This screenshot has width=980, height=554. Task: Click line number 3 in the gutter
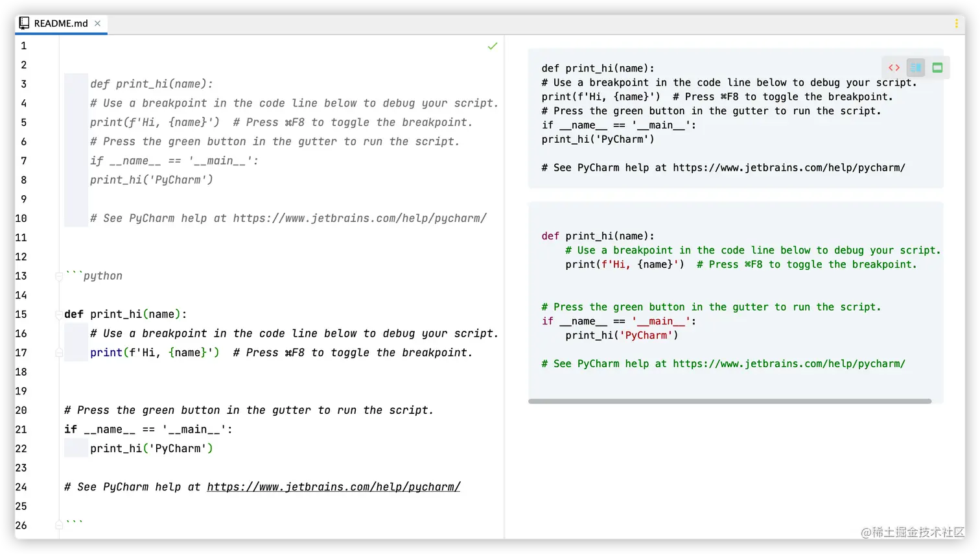pyautogui.click(x=23, y=84)
